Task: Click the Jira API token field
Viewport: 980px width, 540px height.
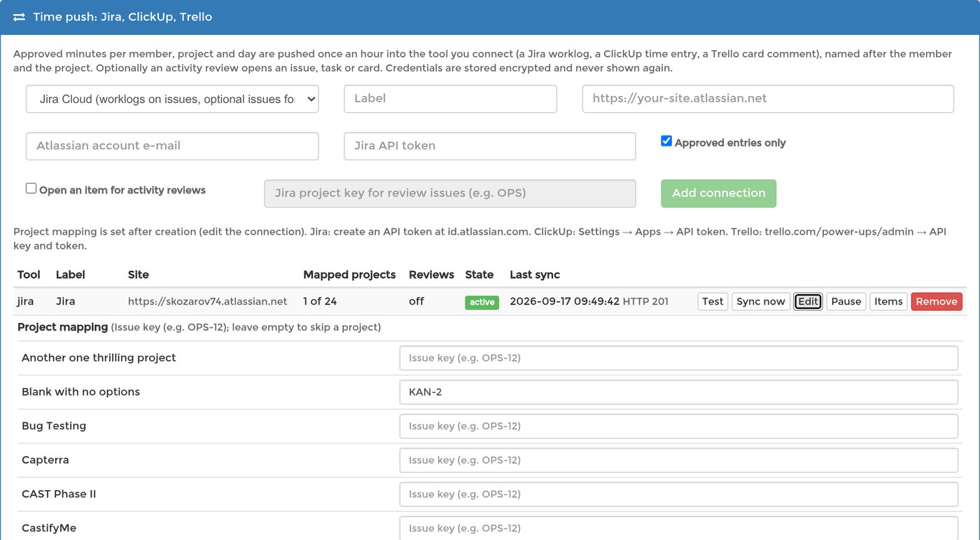Action: click(x=490, y=146)
